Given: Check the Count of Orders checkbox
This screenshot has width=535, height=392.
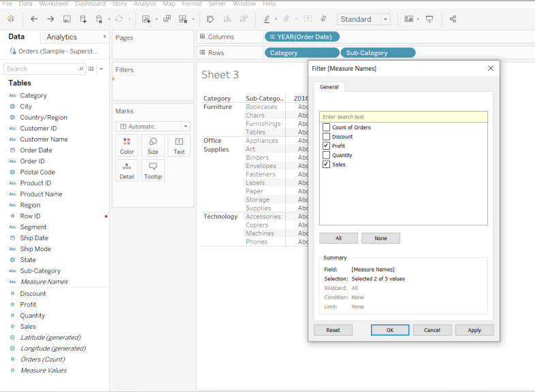Looking at the screenshot, I should (326, 127).
